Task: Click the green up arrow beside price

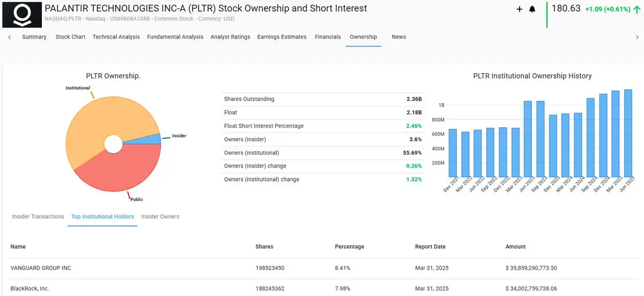Action: pyautogui.click(x=637, y=9)
